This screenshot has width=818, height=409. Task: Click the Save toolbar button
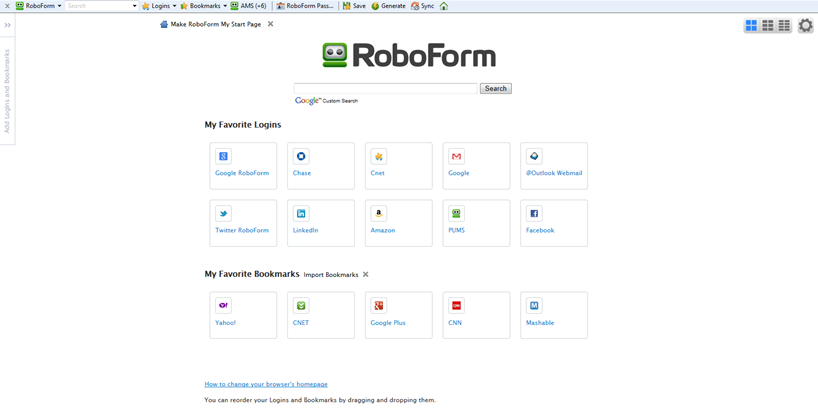click(354, 6)
